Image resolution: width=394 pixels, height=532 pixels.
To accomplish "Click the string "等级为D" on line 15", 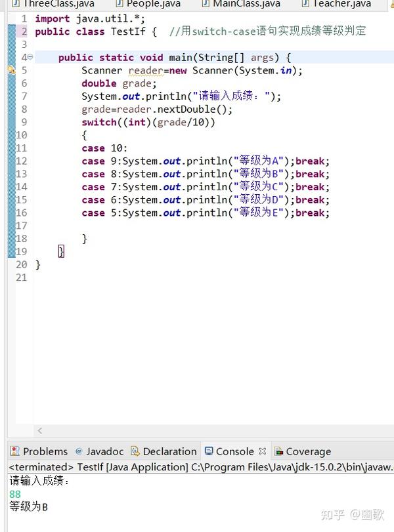I will point(259,199).
